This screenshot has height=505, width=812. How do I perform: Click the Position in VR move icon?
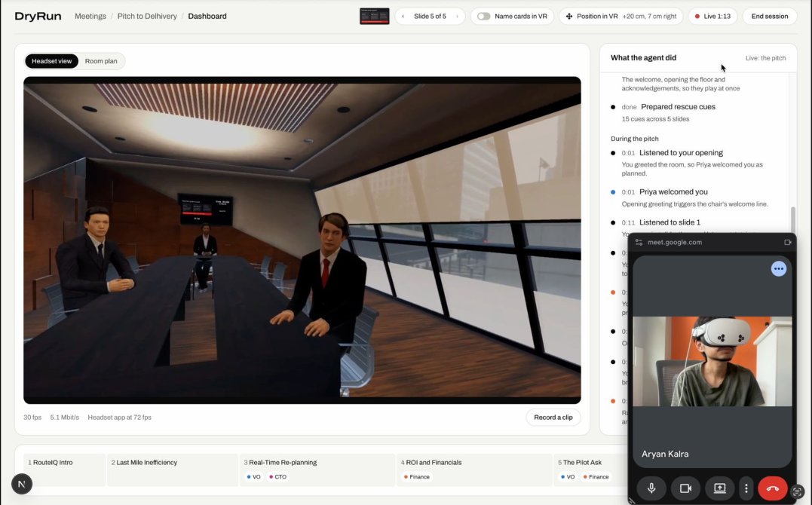(569, 16)
